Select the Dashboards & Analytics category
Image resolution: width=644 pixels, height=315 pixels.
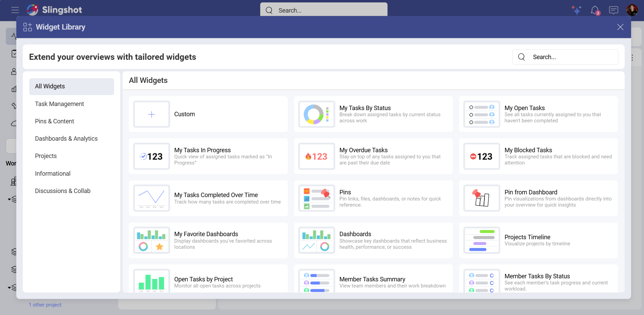[66, 139]
